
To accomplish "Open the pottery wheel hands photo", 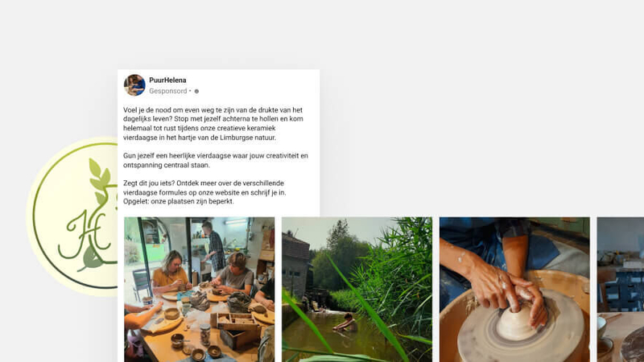I will (x=514, y=290).
